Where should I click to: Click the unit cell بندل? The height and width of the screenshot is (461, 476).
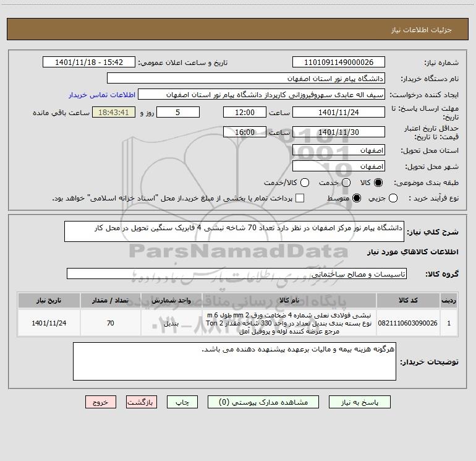click(171, 323)
